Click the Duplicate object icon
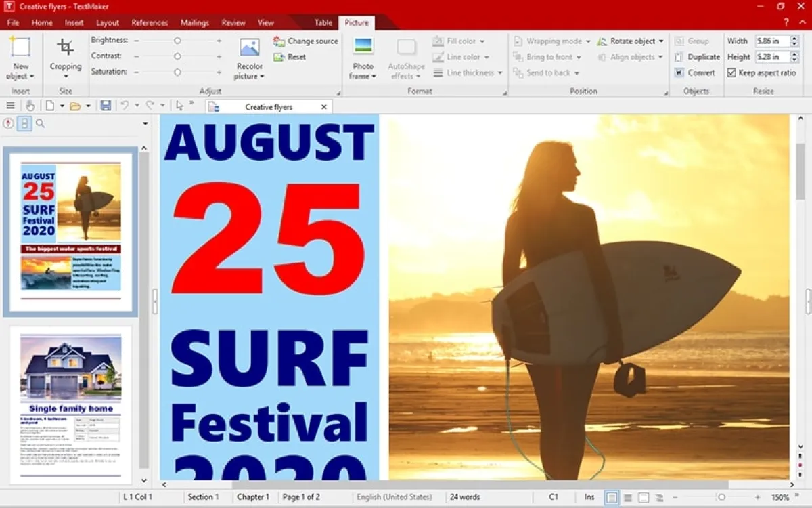The height and width of the screenshot is (508, 812). tap(679, 57)
